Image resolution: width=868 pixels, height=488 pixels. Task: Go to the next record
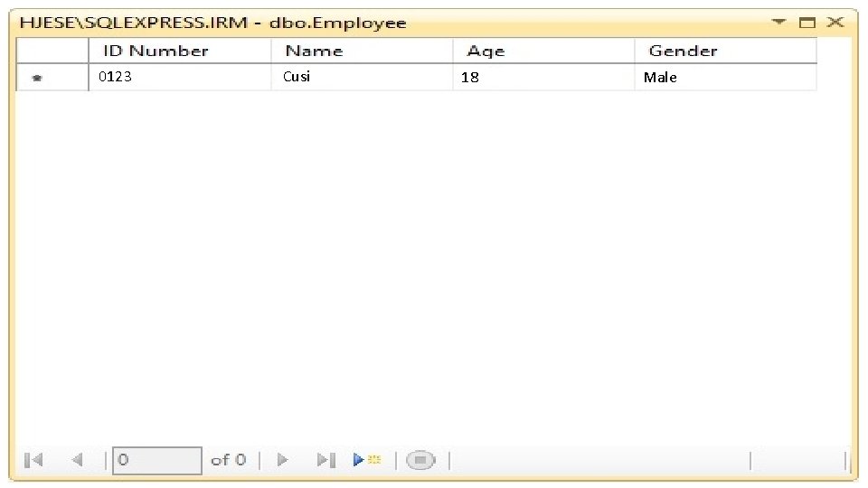click(x=282, y=460)
